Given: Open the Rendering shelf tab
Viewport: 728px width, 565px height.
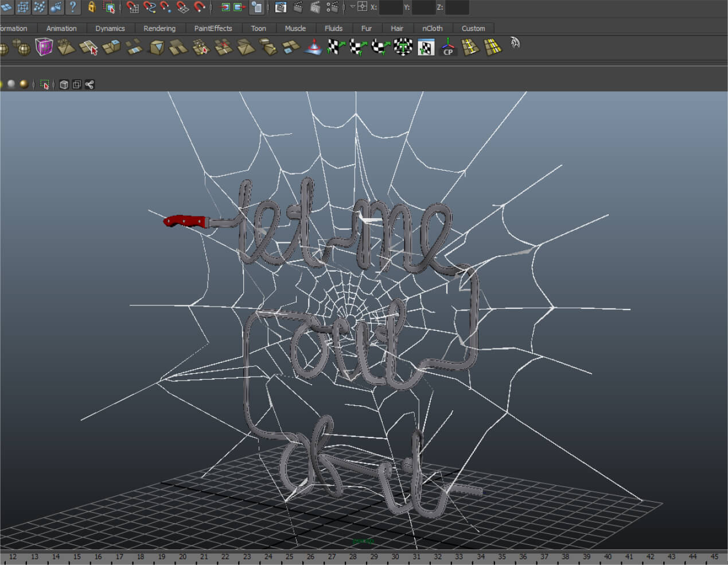Looking at the screenshot, I should pos(159,28).
